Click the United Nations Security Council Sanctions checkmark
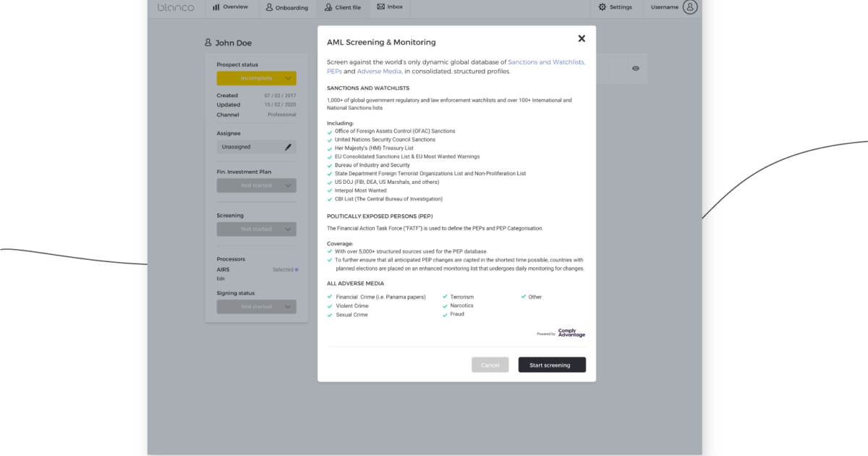Screen dimensions: 868x456 coord(330,140)
